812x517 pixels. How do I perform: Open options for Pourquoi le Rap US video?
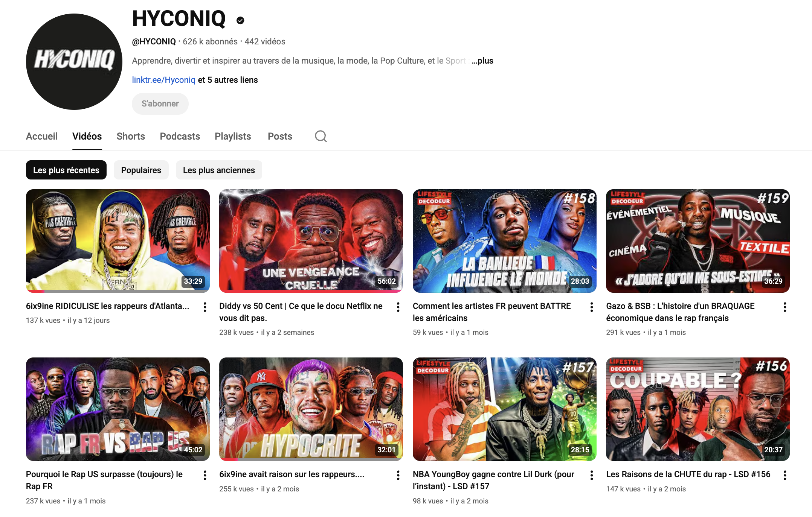click(205, 475)
